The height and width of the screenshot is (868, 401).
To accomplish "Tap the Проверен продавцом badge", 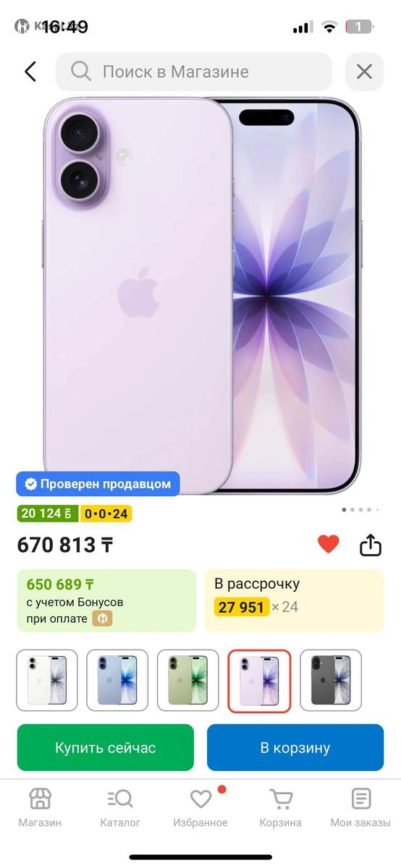I will pos(98,484).
